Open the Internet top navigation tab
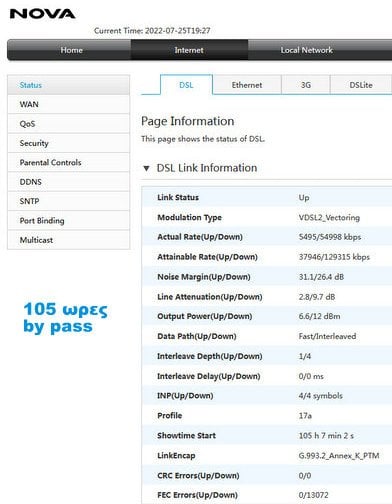Screen dimensions: 392x504 click(x=189, y=50)
